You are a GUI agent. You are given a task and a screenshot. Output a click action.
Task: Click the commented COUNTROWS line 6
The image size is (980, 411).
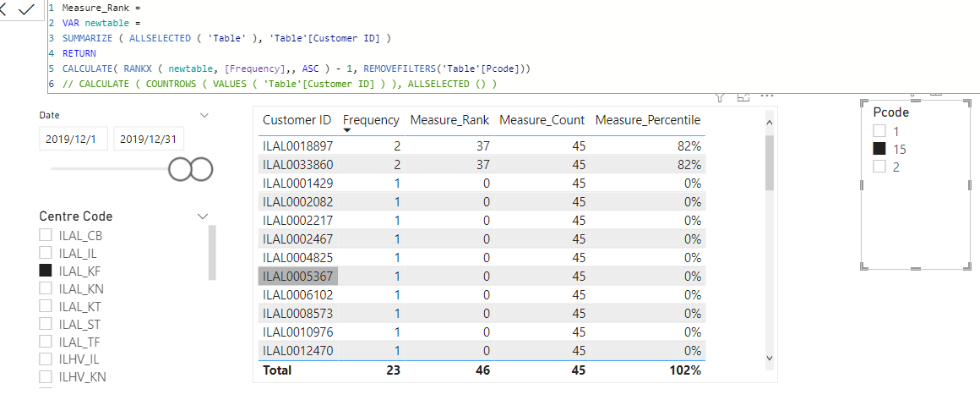click(x=280, y=83)
